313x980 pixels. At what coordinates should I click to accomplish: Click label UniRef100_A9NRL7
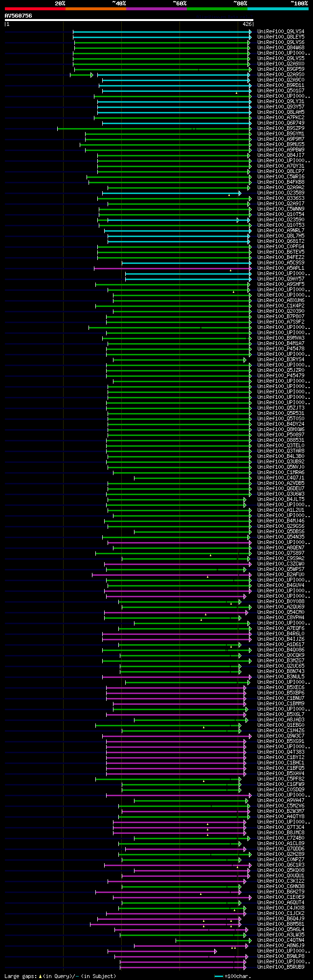tap(281, 231)
